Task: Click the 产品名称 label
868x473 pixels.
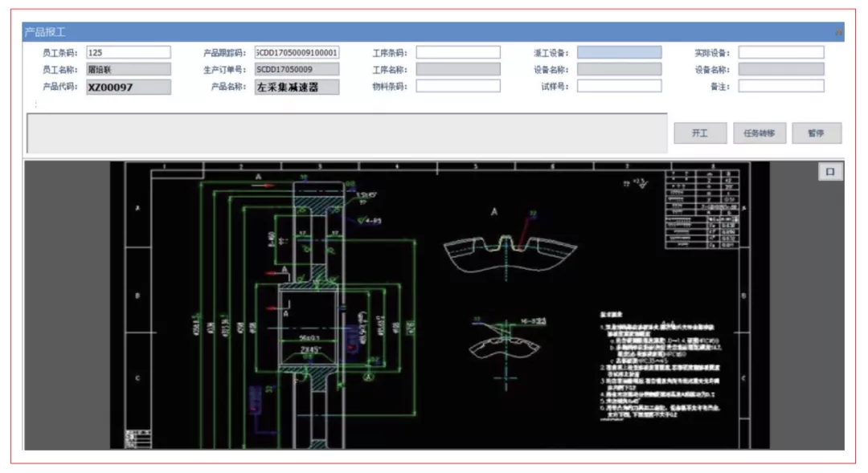Action: [x=228, y=86]
